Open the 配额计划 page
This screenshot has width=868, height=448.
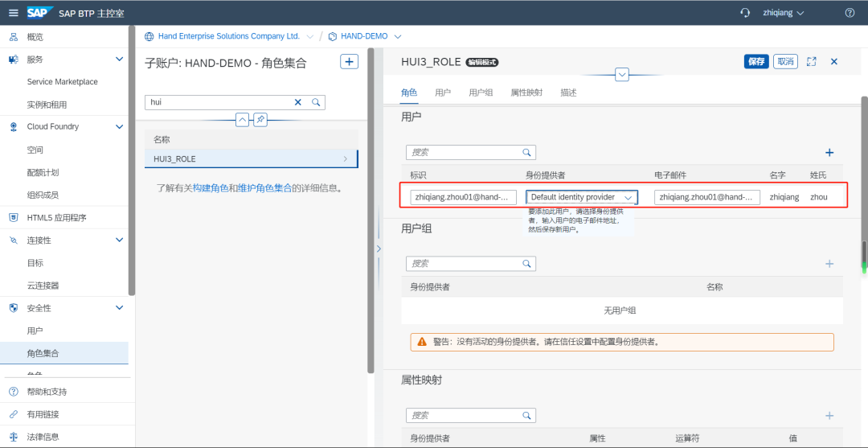43,172
